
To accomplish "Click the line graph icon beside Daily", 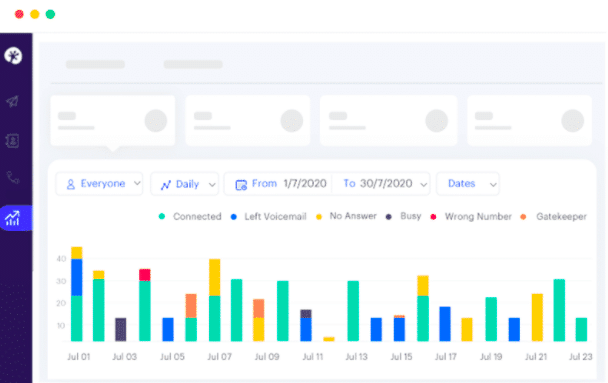I will (x=166, y=185).
